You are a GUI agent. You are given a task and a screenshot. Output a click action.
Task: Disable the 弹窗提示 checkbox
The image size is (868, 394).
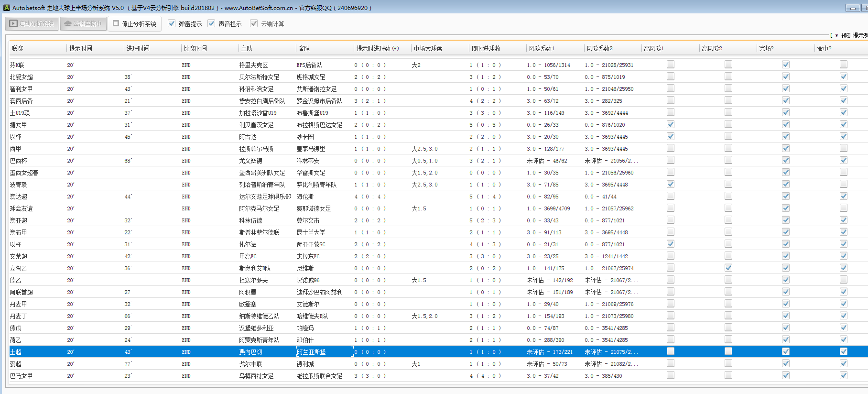click(x=172, y=23)
